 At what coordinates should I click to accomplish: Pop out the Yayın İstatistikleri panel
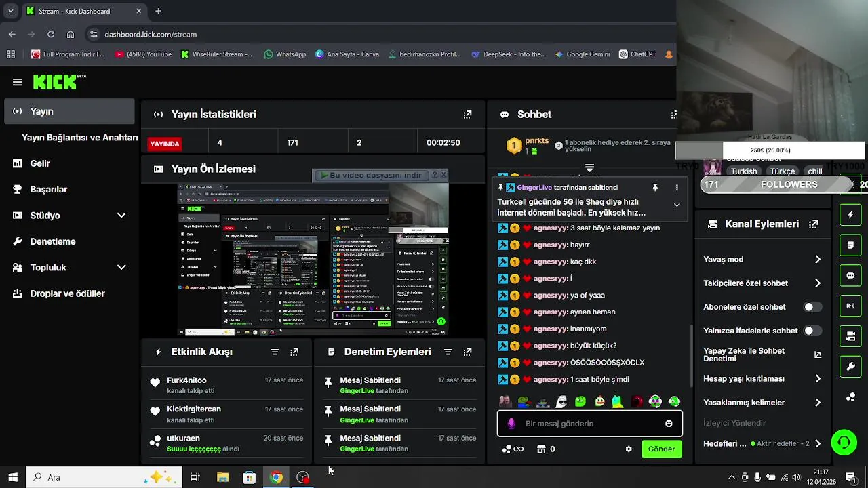pos(467,115)
